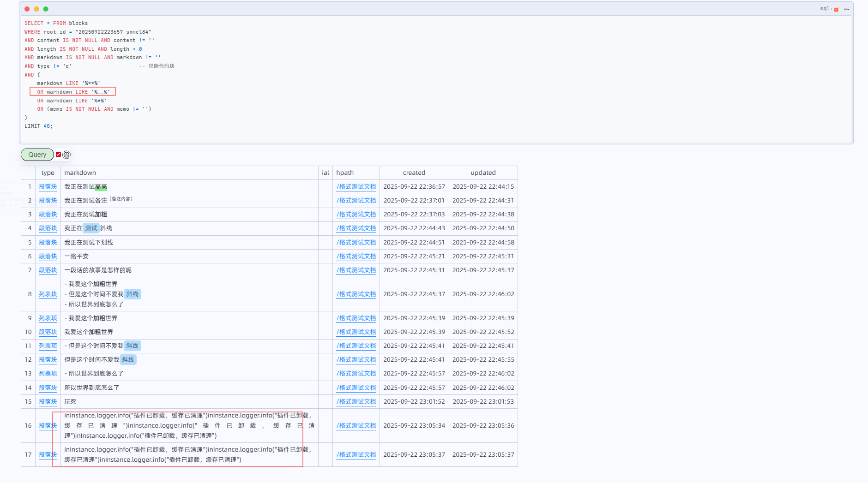868x483 pixels.
Task: Click the highlighted 高亮 text in row 1
Action: (x=101, y=187)
